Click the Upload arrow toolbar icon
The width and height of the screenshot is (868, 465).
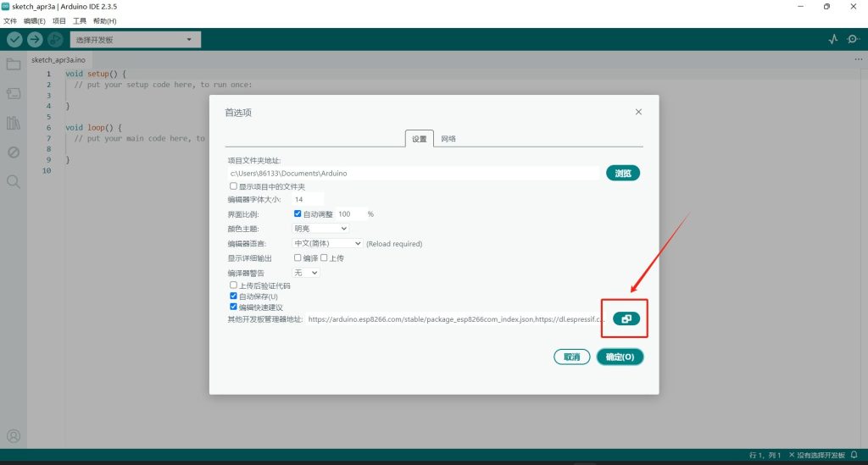(35, 39)
